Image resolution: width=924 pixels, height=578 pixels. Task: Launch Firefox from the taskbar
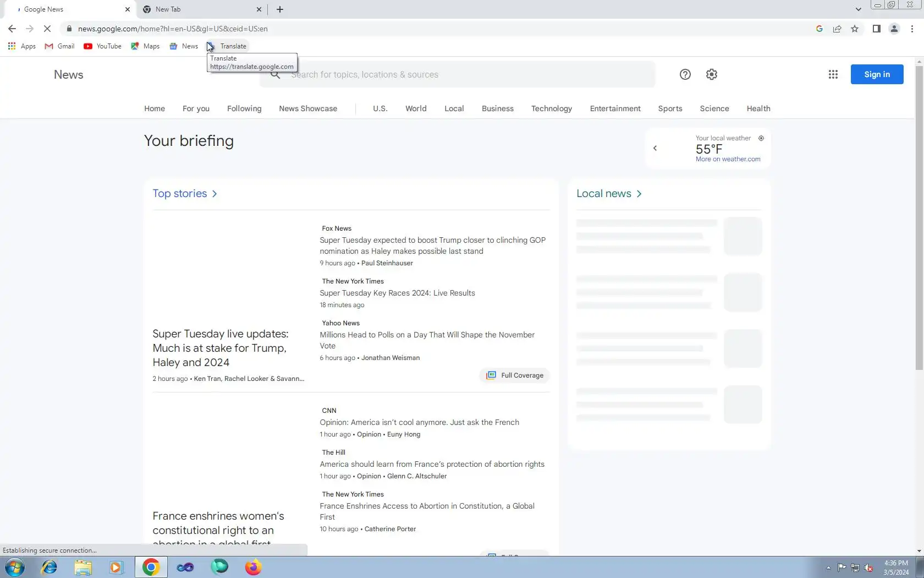click(254, 567)
